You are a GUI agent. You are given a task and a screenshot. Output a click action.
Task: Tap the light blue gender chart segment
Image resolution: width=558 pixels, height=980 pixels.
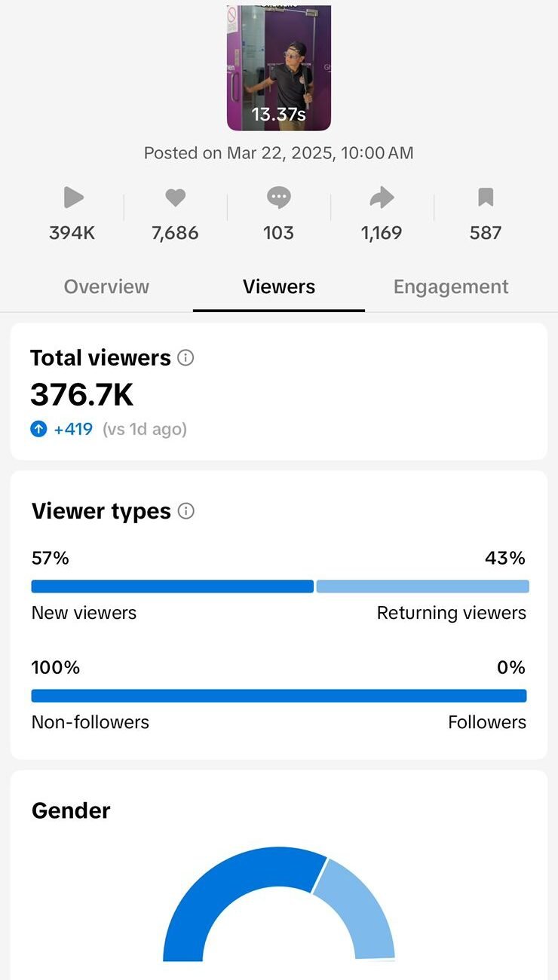coord(358,905)
